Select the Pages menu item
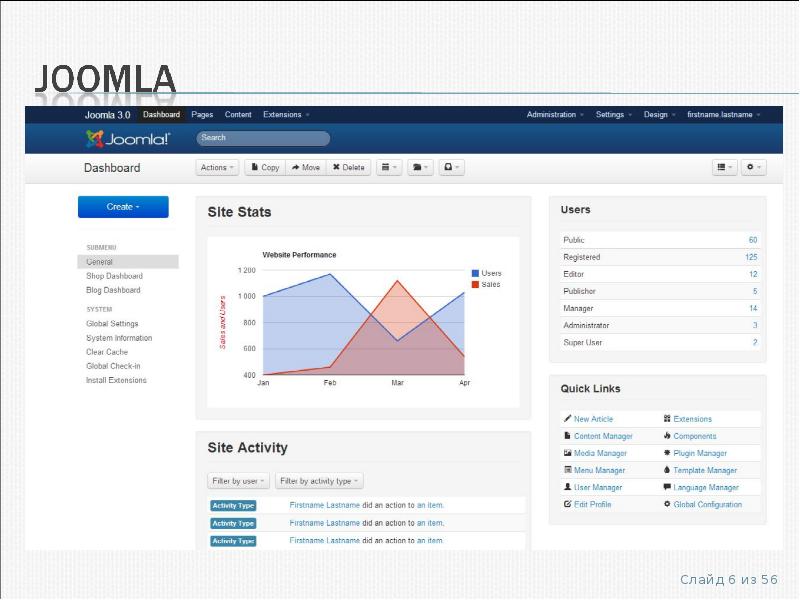800x600 pixels. click(202, 115)
